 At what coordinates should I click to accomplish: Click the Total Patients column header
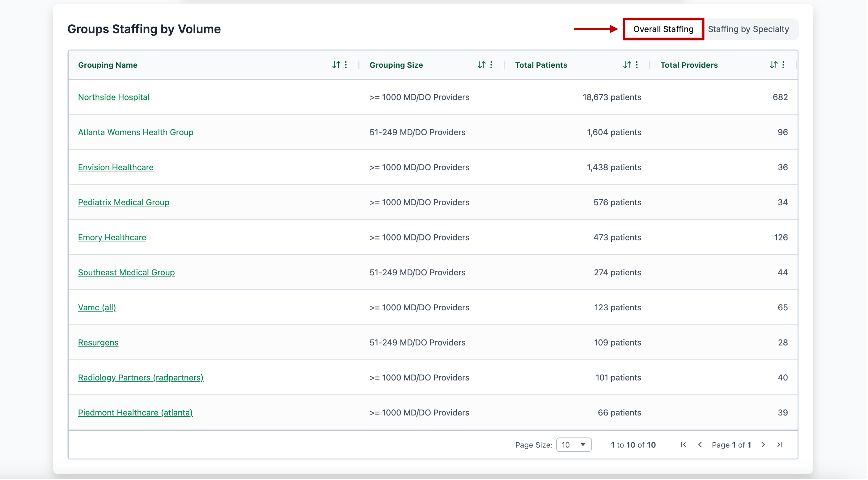(x=541, y=65)
